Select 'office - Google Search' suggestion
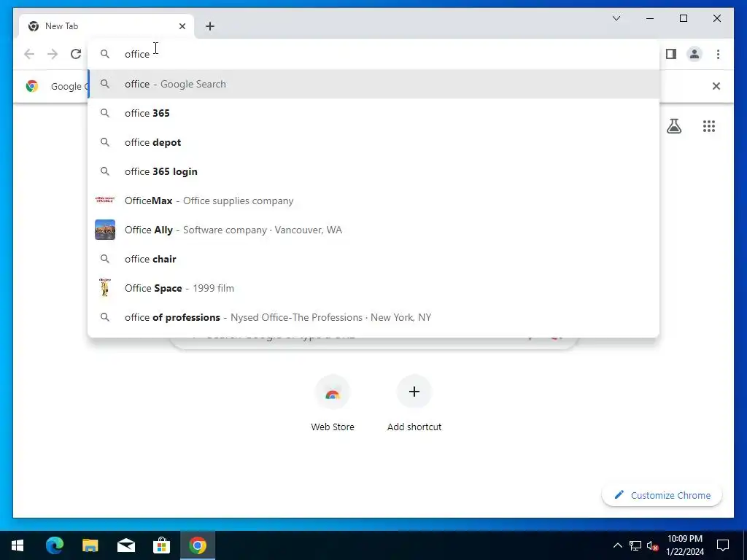Image resolution: width=747 pixels, height=560 pixels. click(373, 84)
